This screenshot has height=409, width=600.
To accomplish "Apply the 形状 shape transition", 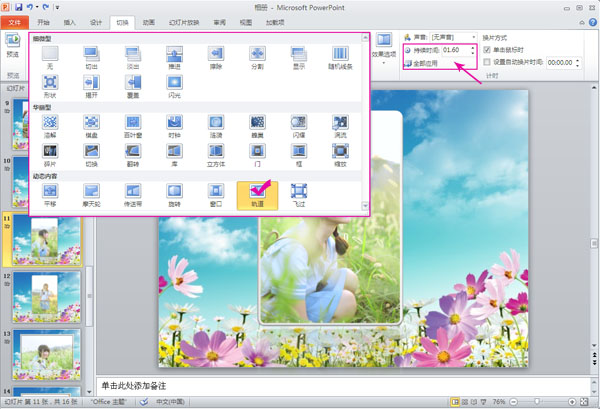I will pyautogui.click(x=50, y=86).
